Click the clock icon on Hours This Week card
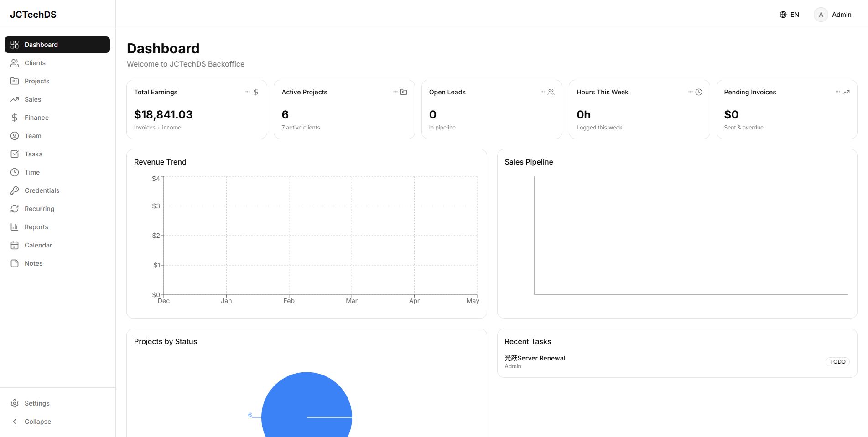Viewport: 868px width, 437px height. pyautogui.click(x=699, y=92)
